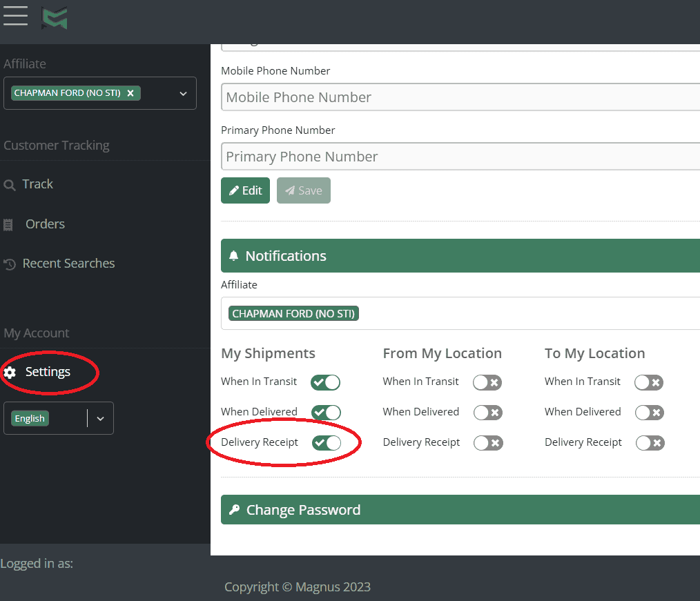This screenshot has height=601, width=700.
Task: Click the Notifications Affiliate select box
Action: pyautogui.click(x=460, y=313)
